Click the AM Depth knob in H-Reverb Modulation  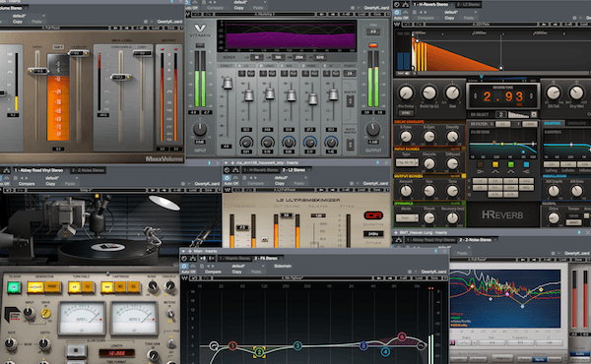click(x=554, y=191)
